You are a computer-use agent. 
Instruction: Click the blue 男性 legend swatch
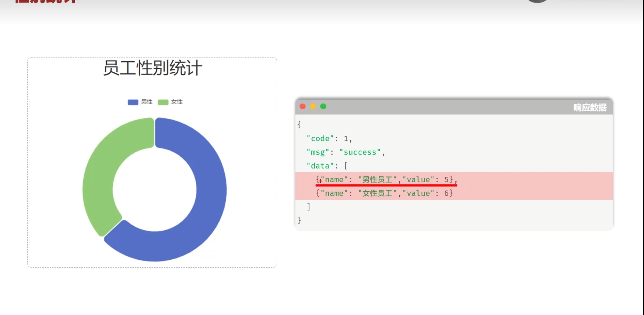133,102
